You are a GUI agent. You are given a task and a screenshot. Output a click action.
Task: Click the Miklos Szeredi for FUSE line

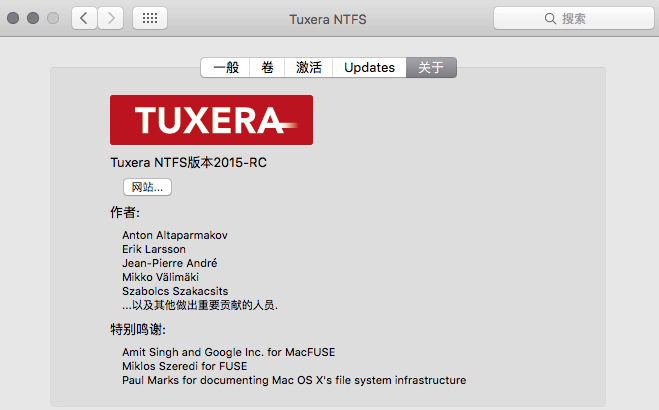click(x=185, y=366)
